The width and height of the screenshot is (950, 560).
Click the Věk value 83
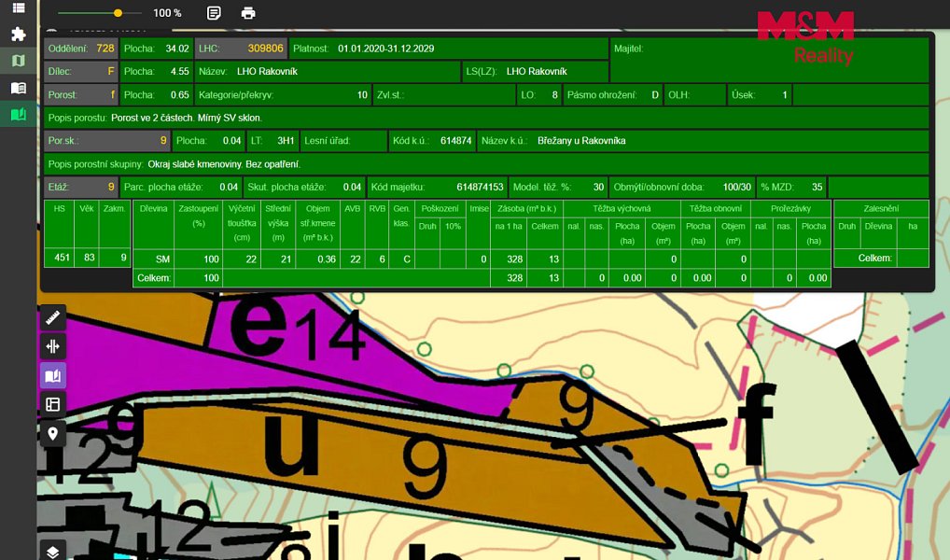tap(89, 258)
